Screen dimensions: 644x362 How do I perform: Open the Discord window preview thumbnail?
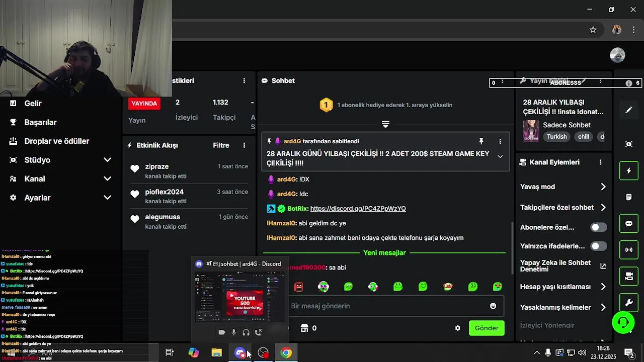coord(239,297)
